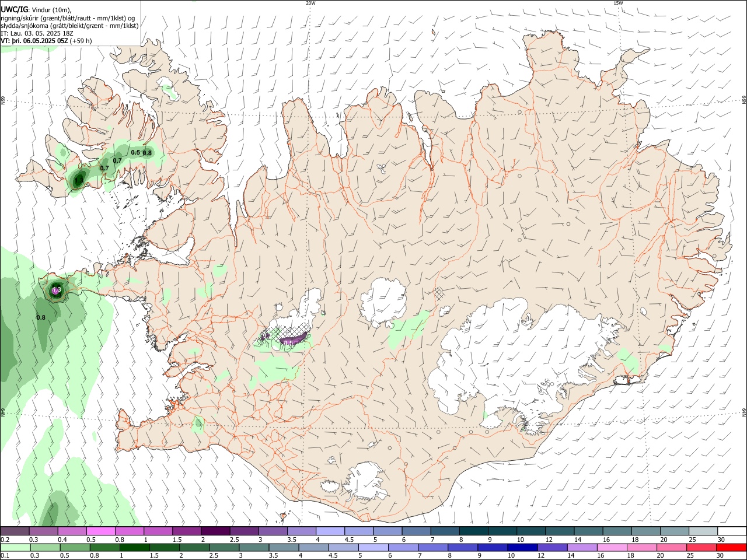Click the 64N latitude label on right edge

tap(743, 412)
